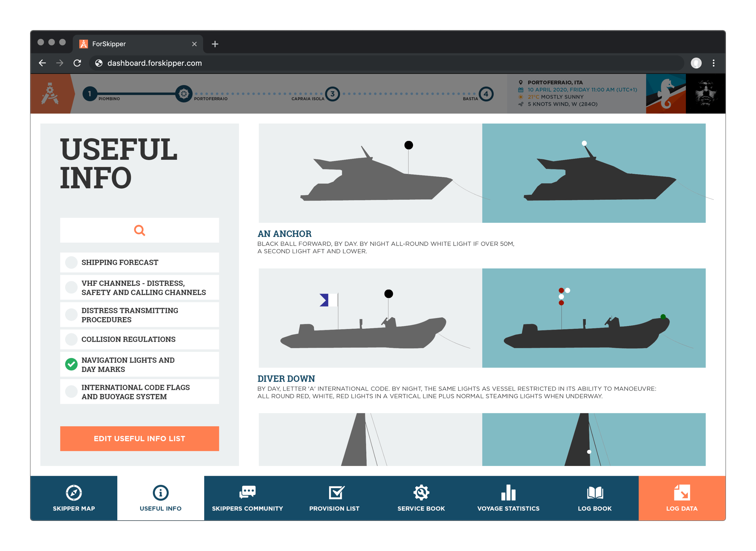Select the Collision Regulations option
Viewport: 756px width, 551px height.
click(x=71, y=339)
